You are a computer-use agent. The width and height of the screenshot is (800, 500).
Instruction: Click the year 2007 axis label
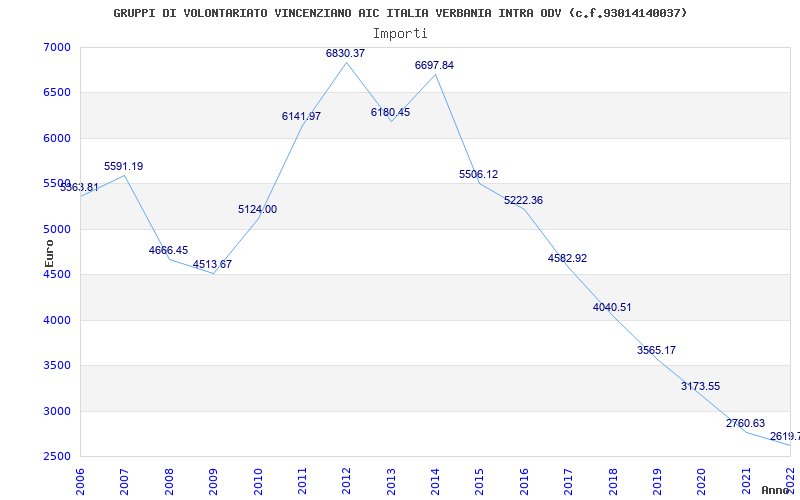point(124,481)
